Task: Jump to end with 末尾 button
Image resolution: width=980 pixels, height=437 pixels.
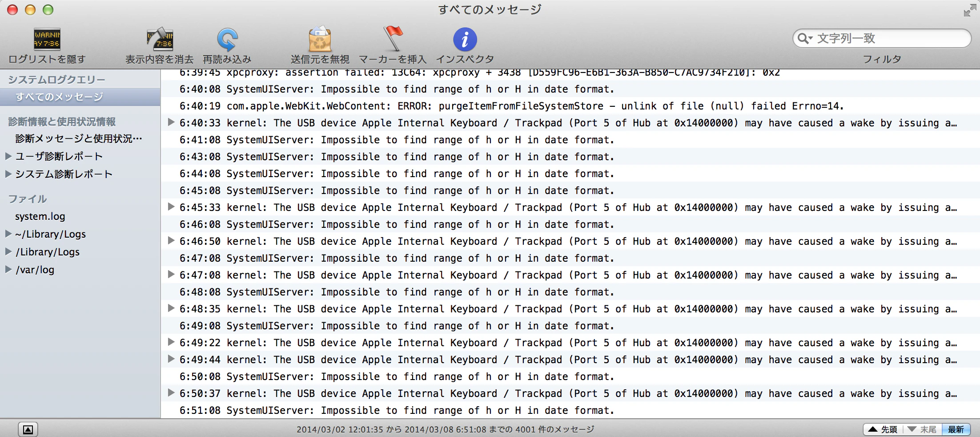Action: [923, 429]
